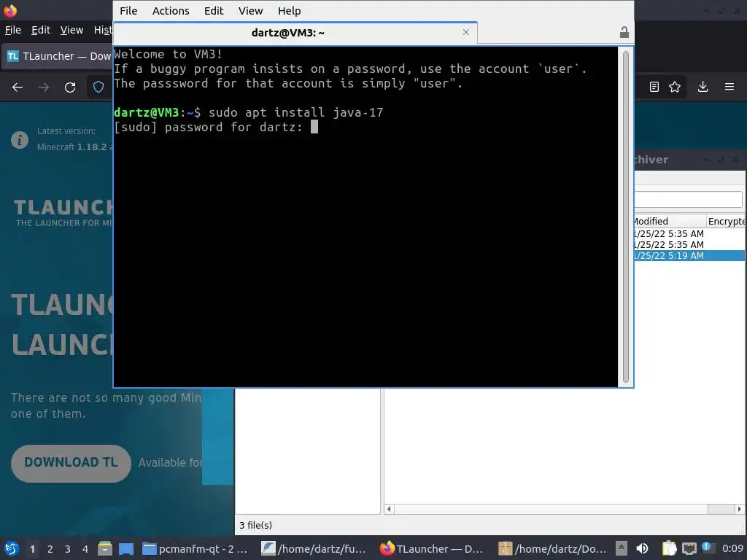This screenshot has height=560, width=747.
Task: Switch to /home/dartz/Do... archiver taskbar entry
Action: point(553,549)
